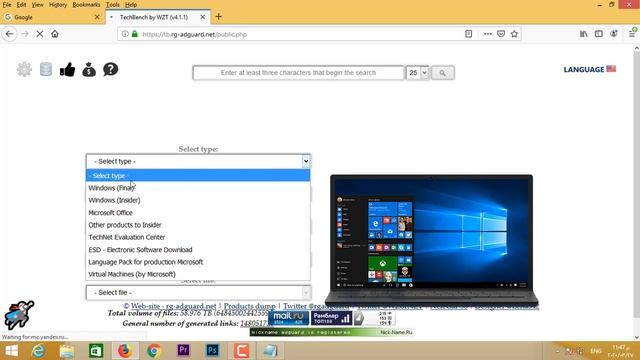Open File Explorer from taskbar

pyautogui.click(x=67, y=351)
